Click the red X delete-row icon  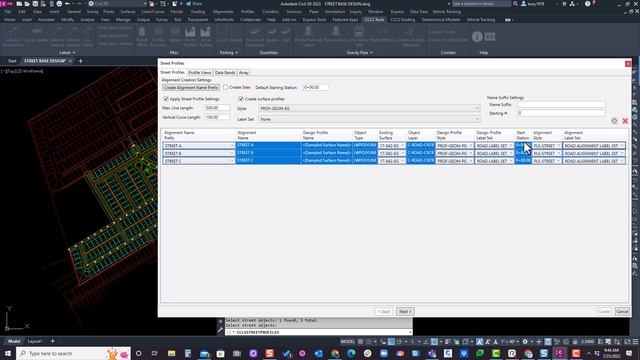tap(625, 121)
